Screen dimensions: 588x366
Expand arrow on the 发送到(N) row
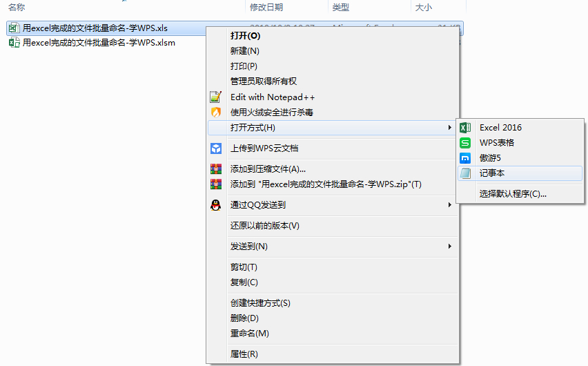449,247
